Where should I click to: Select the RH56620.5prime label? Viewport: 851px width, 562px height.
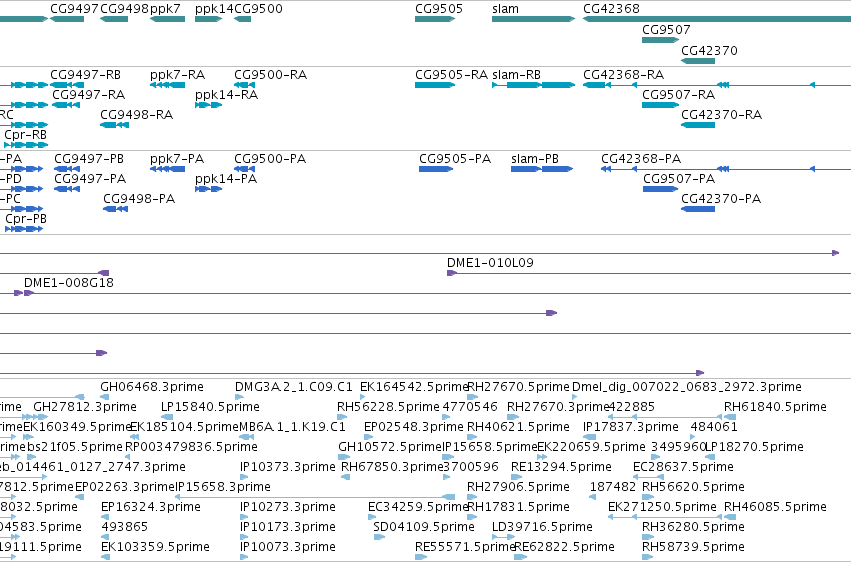click(x=693, y=487)
